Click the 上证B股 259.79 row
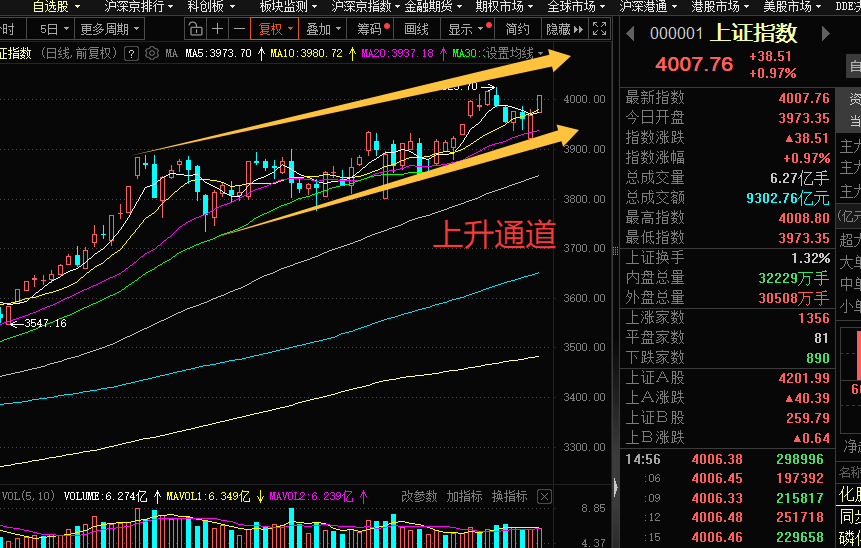861x548 pixels. click(728, 418)
